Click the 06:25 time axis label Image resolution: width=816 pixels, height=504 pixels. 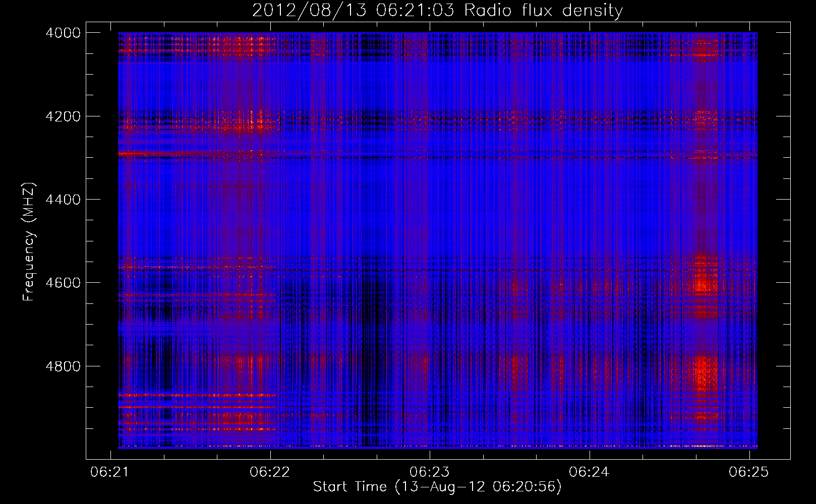coord(748,472)
